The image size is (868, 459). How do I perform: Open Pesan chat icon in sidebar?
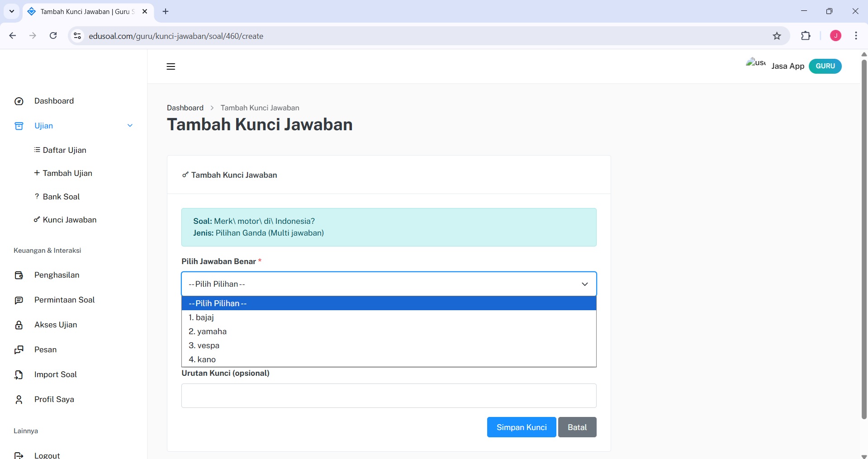coord(19,350)
